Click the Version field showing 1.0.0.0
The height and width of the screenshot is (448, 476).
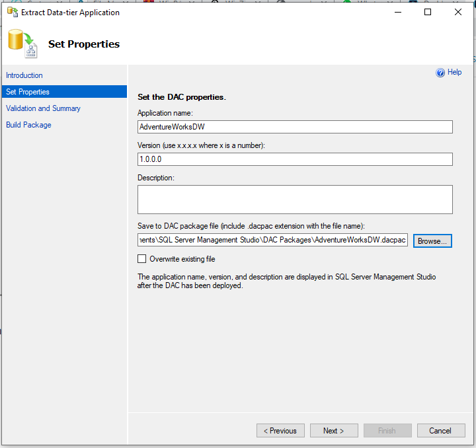tap(295, 159)
